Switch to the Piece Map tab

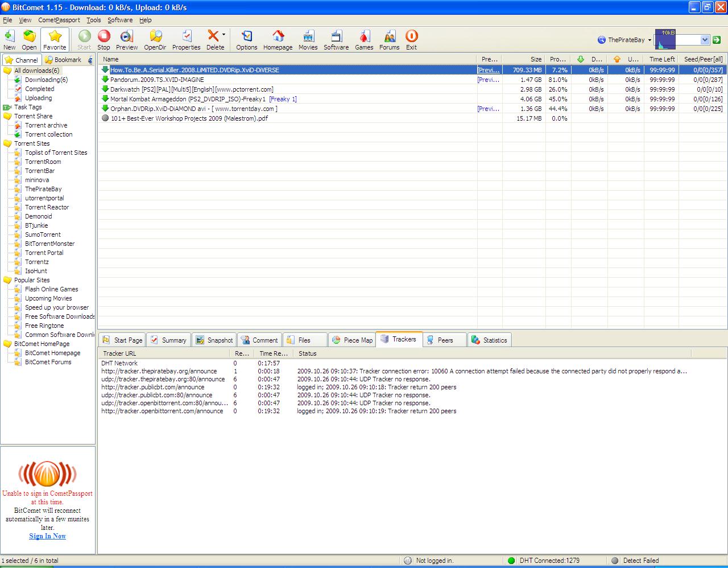click(x=352, y=340)
